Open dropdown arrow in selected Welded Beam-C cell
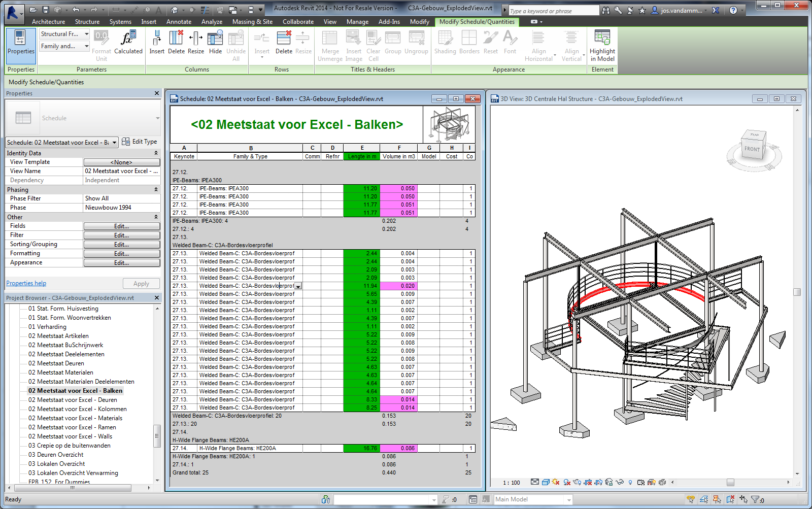The width and height of the screenshot is (812, 509). click(298, 286)
